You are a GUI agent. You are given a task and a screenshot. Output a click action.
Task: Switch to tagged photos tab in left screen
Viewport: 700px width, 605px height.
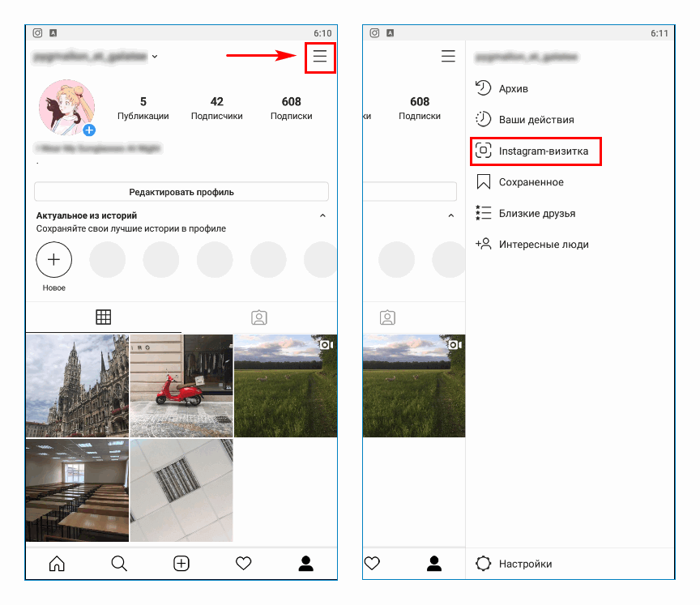pos(259,317)
